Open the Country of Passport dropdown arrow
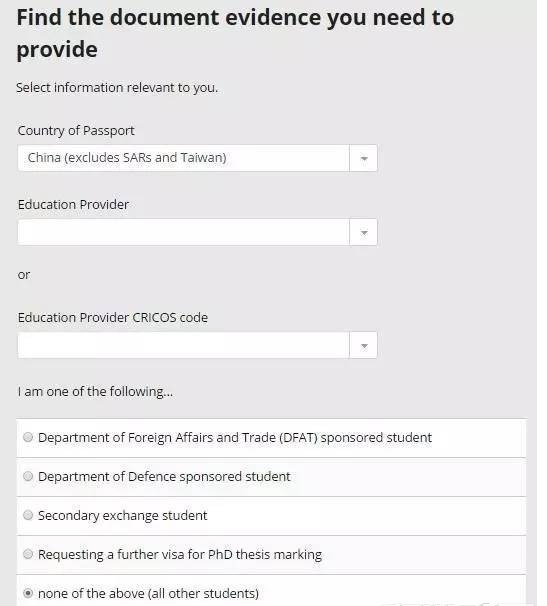Image resolution: width=547 pixels, height=606 pixels. click(x=363, y=158)
